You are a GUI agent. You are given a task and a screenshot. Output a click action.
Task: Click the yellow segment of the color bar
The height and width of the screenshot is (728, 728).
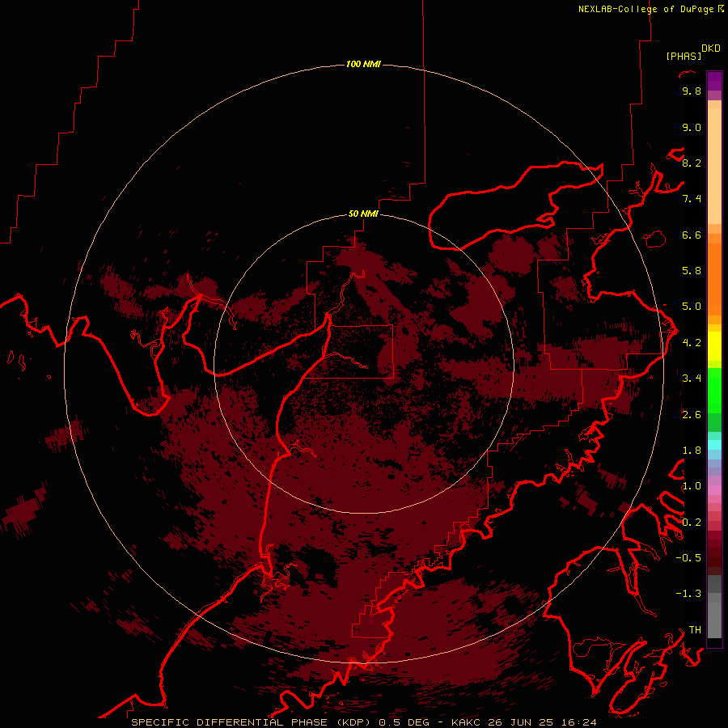point(714,346)
